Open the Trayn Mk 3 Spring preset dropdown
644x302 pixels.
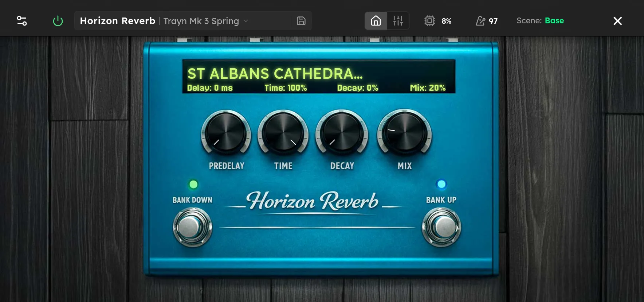coord(206,21)
